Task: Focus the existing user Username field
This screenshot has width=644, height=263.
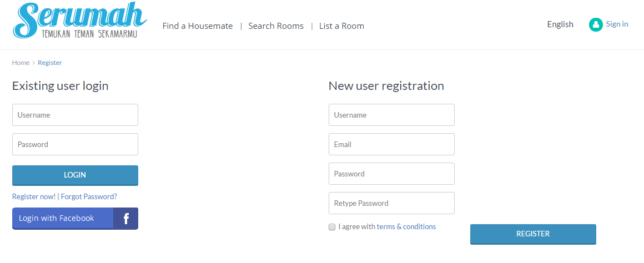Action: tap(75, 115)
